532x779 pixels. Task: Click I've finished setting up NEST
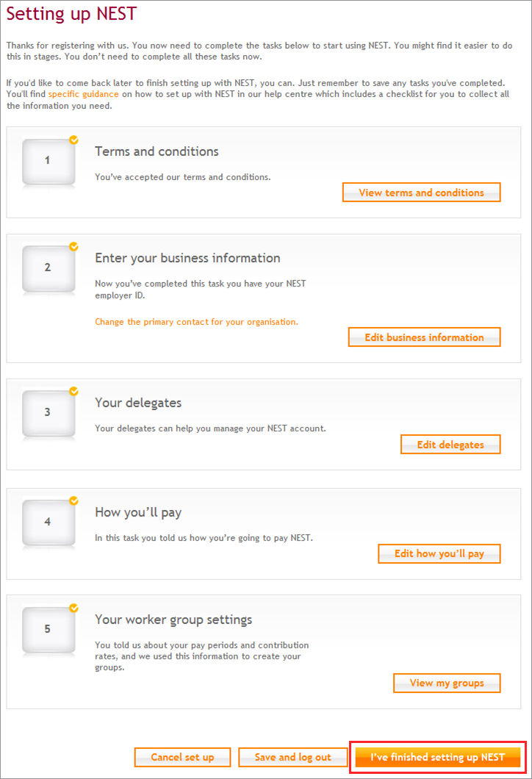click(438, 757)
